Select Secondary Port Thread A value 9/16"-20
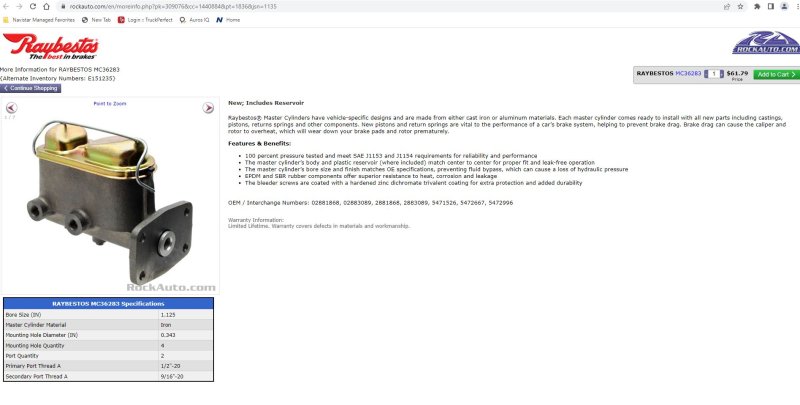The image size is (800, 405). [x=172, y=376]
